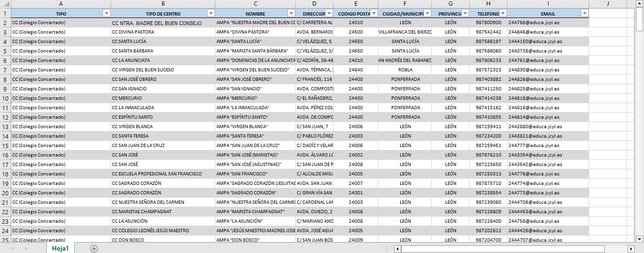The image size is (644, 253).
Task: Add a new sheet with plus icon
Action: [94, 249]
